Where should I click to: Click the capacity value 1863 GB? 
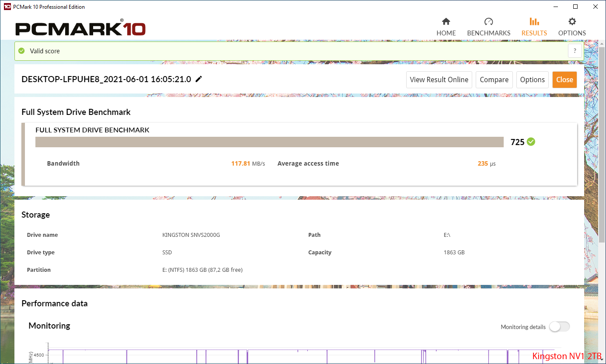454,253
